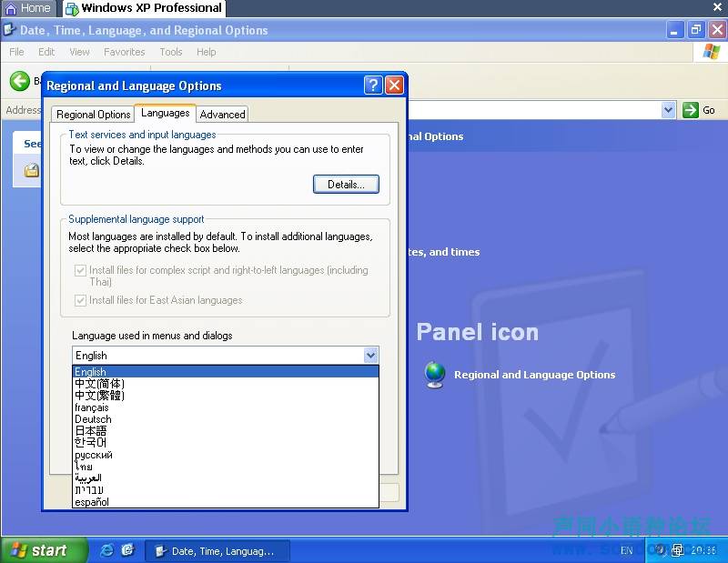Viewport: 728px width, 563px height.
Task: Select Deutsch in the language list
Action: tap(226, 419)
